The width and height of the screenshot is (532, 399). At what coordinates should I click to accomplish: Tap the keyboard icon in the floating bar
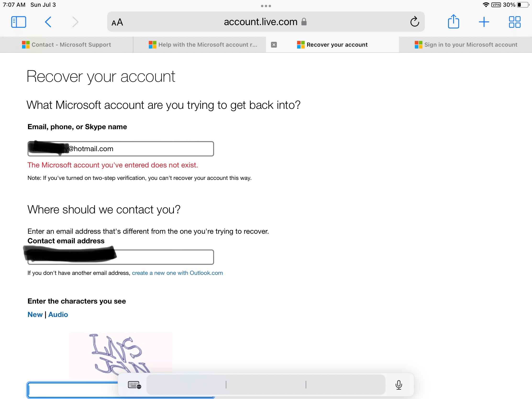click(134, 385)
